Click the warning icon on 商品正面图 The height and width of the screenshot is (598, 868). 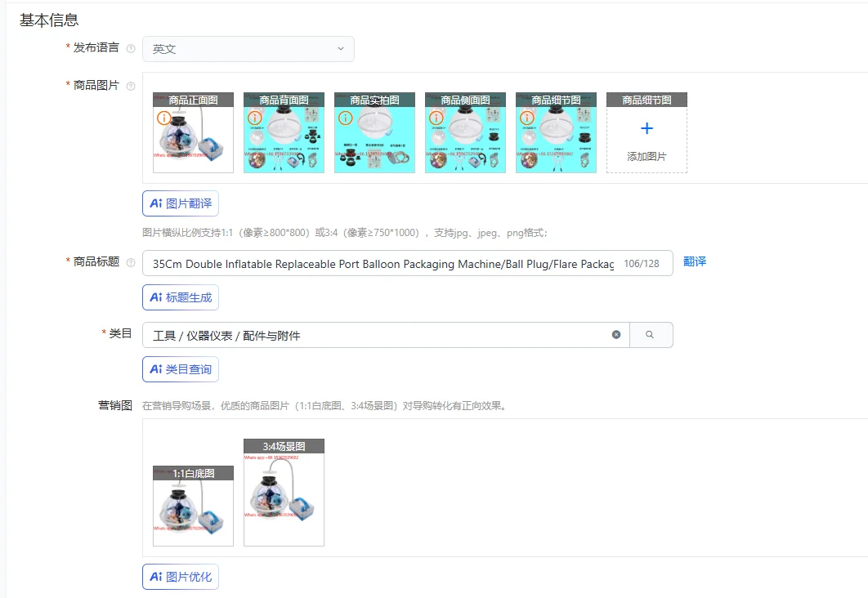(x=163, y=118)
